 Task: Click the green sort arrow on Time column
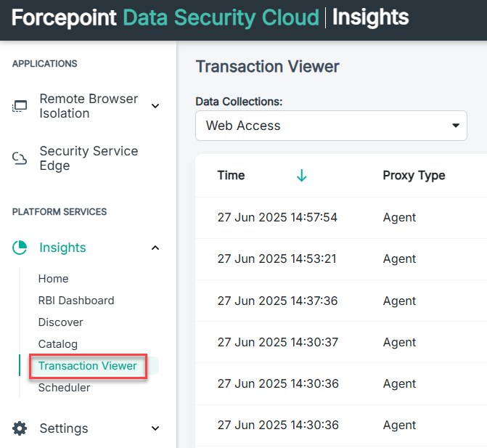click(x=302, y=176)
